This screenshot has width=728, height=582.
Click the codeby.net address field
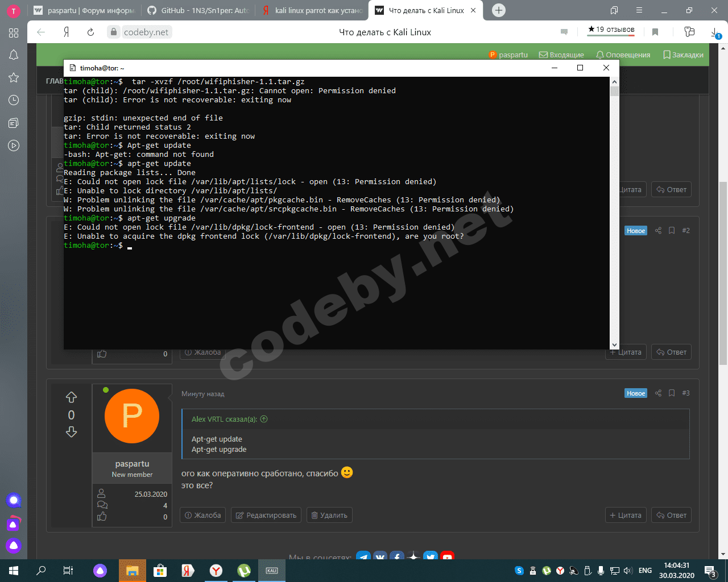[x=146, y=32]
